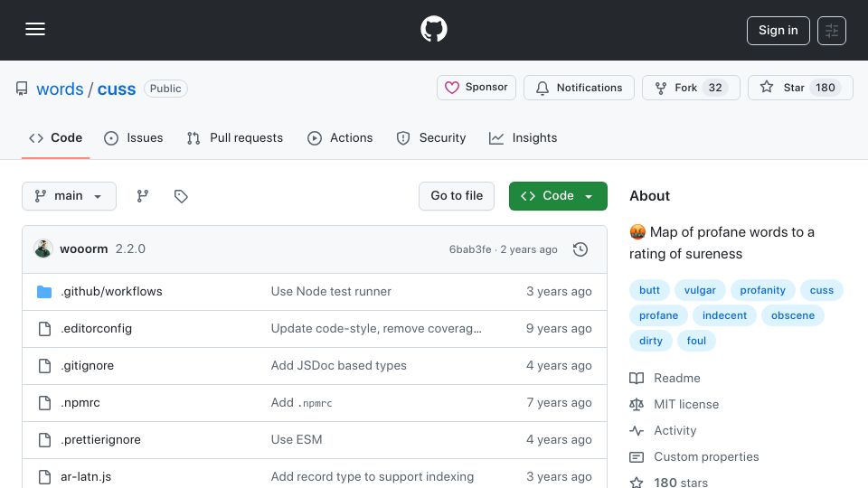Viewport: 868px width, 488px height.
Task: Open commit history clock icon
Action: click(x=580, y=249)
